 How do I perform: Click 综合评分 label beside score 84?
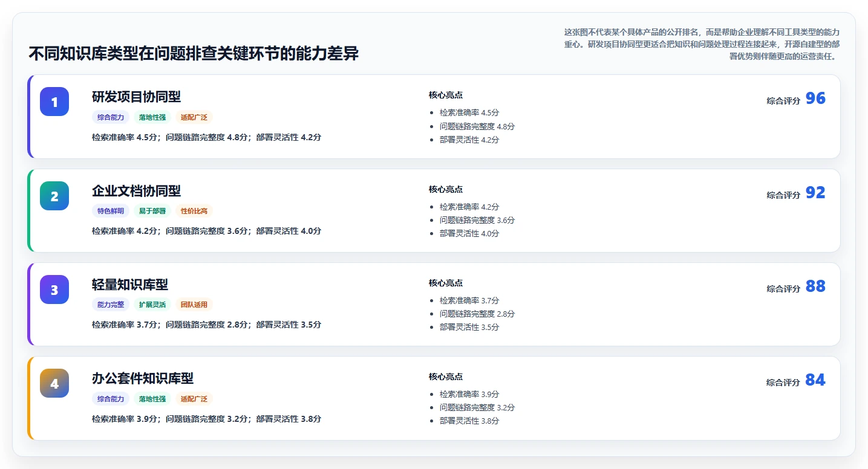783,383
